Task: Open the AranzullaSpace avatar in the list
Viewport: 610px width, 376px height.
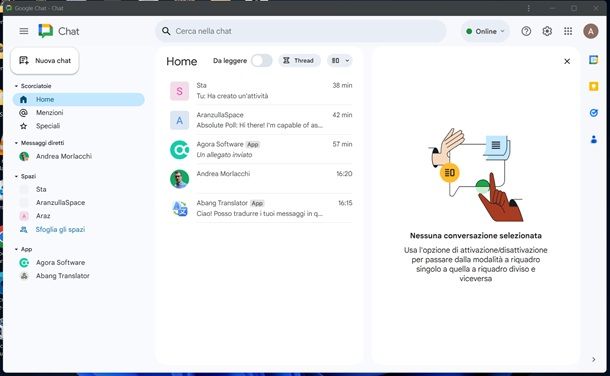Action: tap(179, 120)
